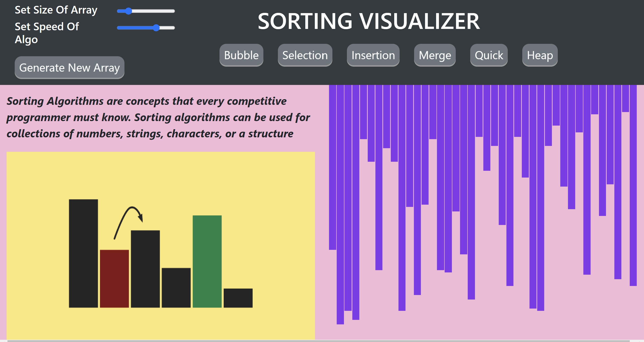This screenshot has height=342, width=644.
Task: Click the rightmost purple array bar
Action: [633, 185]
